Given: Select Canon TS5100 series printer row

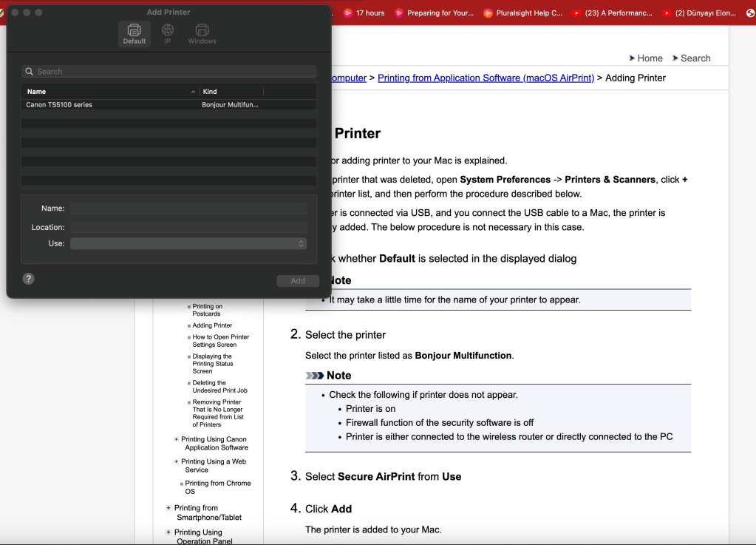Looking at the screenshot, I should click(x=168, y=105).
